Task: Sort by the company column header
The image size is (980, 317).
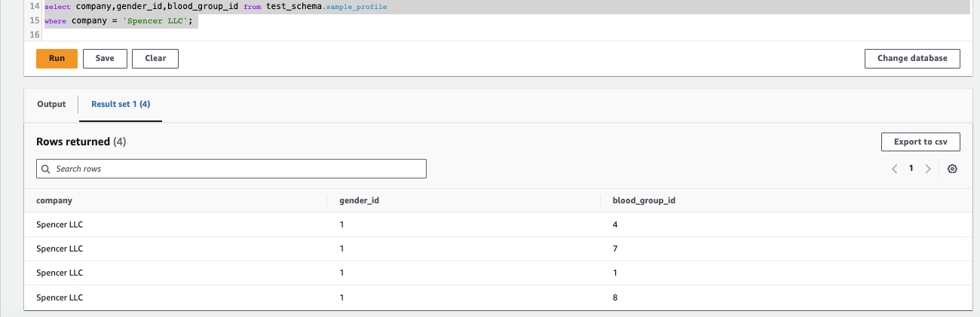Action: pyautogui.click(x=54, y=200)
